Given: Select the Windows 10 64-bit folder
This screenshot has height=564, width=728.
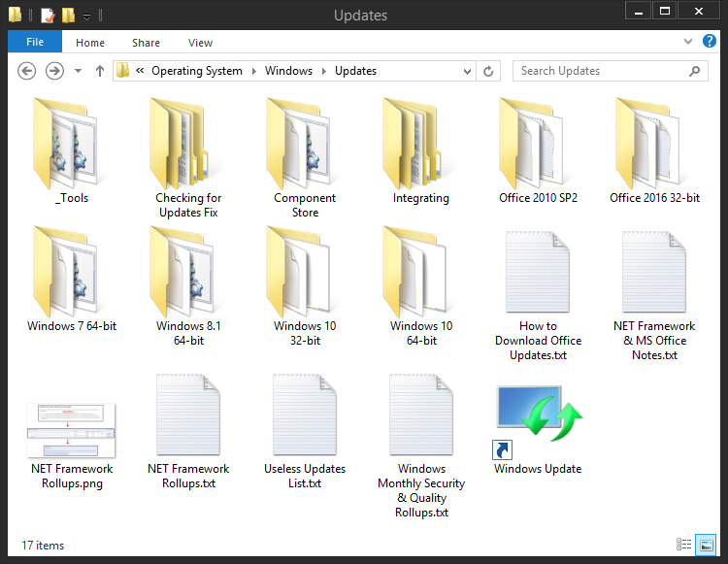Looking at the screenshot, I should (421, 286).
